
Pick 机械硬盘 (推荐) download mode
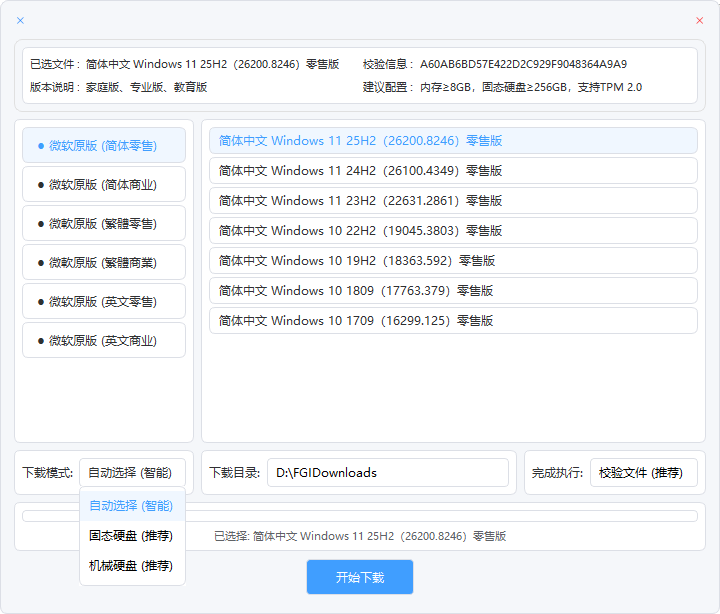click(132, 565)
